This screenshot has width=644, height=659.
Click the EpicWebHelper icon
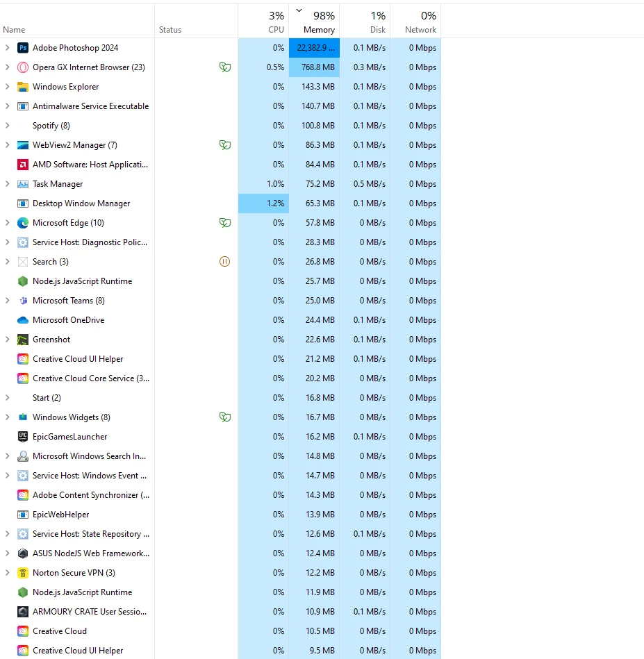click(23, 515)
